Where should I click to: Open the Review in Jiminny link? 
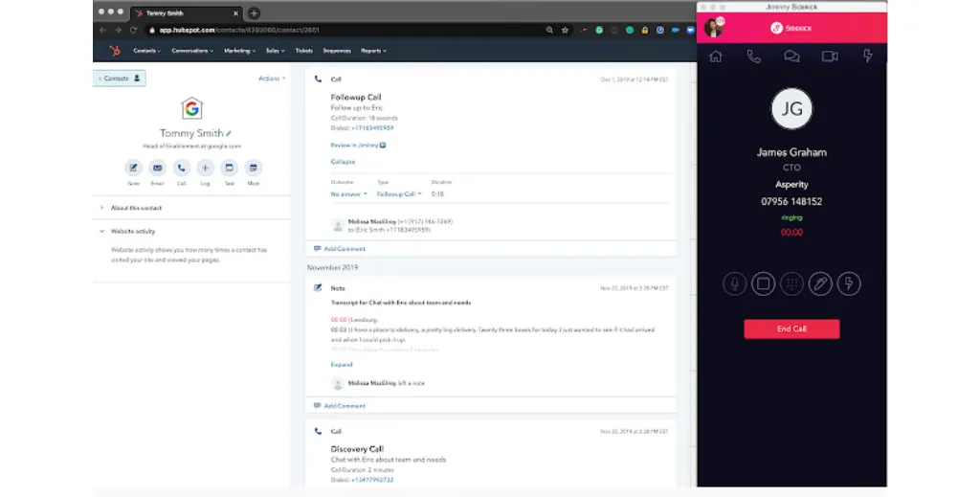click(x=358, y=145)
